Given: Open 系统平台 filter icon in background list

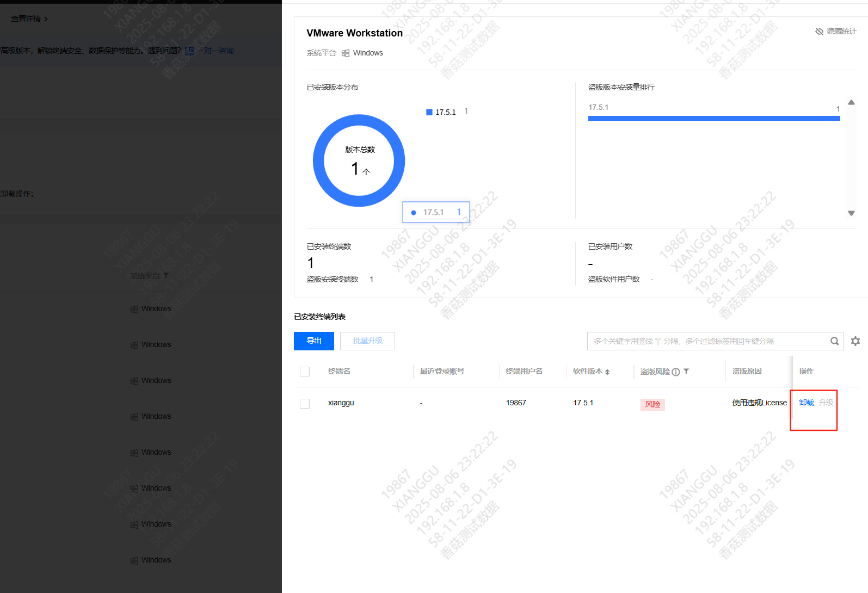Looking at the screenshot, I should click(166, 276).
